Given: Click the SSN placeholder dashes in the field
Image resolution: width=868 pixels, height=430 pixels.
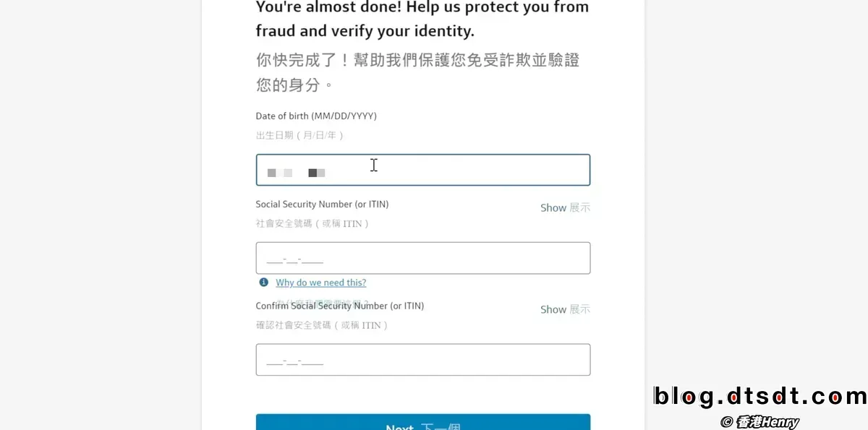Looking at the screenshot, I should point(295,259).
